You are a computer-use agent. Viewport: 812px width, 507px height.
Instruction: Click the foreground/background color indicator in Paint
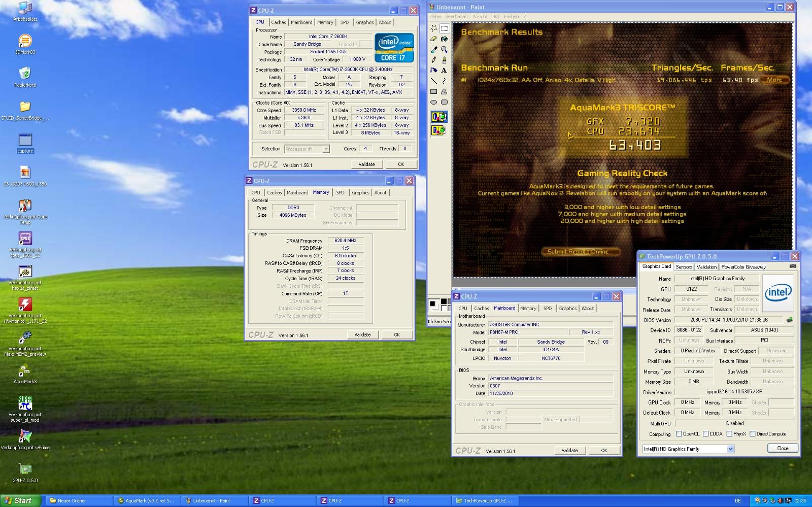(x=434, y=305)
